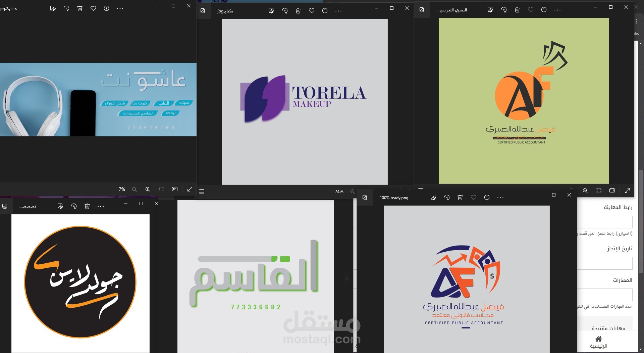The image size is (644, 353).
Task: Click the 24% zoom value in the مكياج window
Action: tap(339, 191)
